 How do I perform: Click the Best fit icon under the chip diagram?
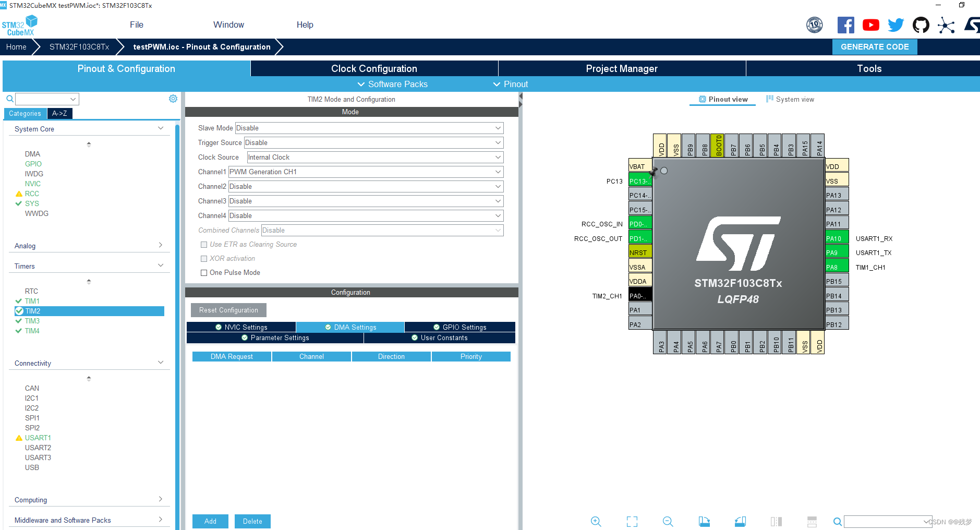pyautogui.click(x=632, y=521)
